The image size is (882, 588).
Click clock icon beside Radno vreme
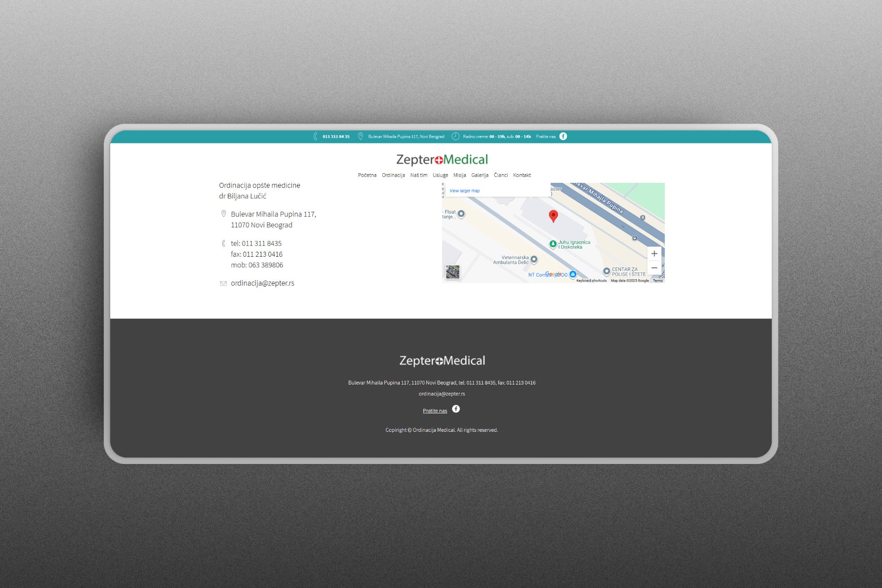coord(455,136)
